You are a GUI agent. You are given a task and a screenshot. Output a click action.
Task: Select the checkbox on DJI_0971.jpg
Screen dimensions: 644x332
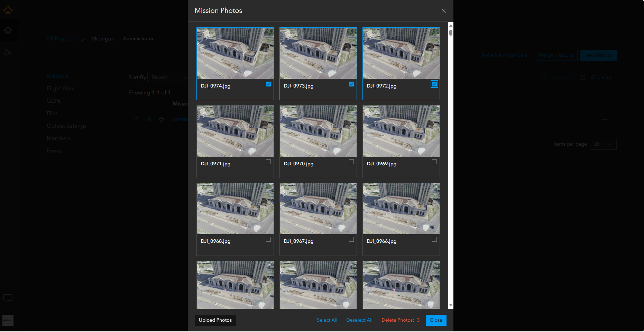point(268,162)
